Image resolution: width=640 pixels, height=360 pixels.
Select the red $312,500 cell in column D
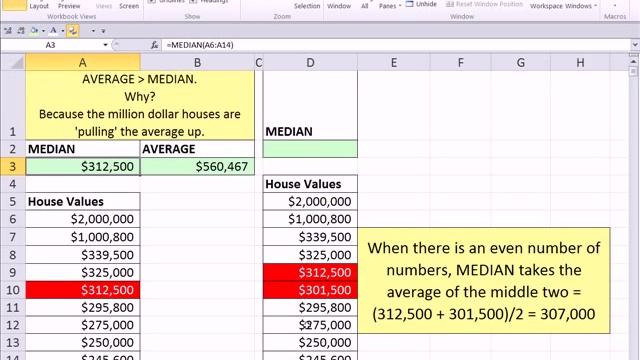[310, 272]
